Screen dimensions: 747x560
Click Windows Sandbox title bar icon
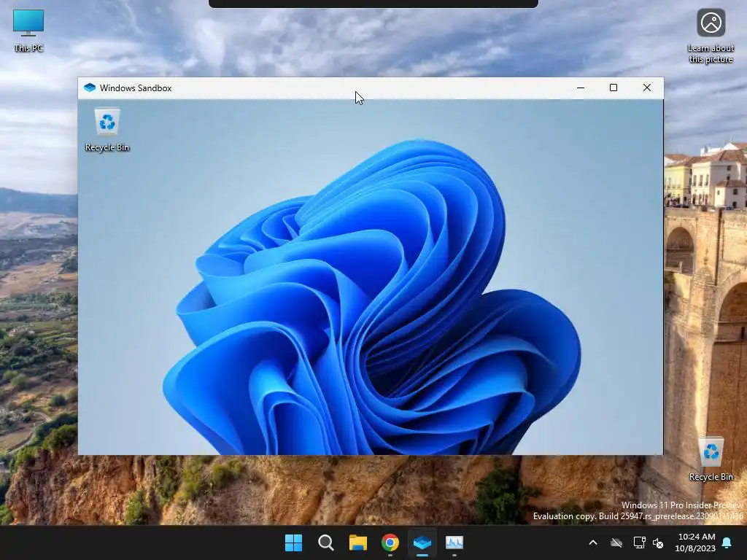click(90, 87)
